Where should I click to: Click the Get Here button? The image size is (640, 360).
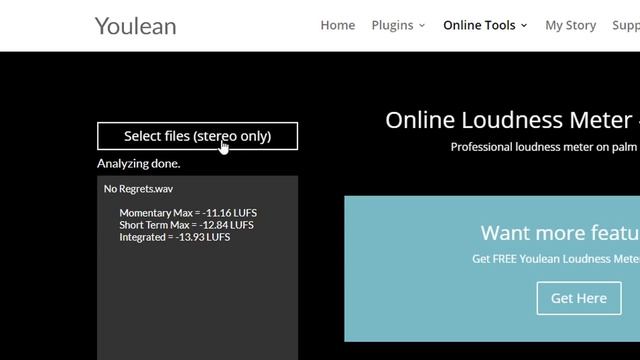point(579,298)
